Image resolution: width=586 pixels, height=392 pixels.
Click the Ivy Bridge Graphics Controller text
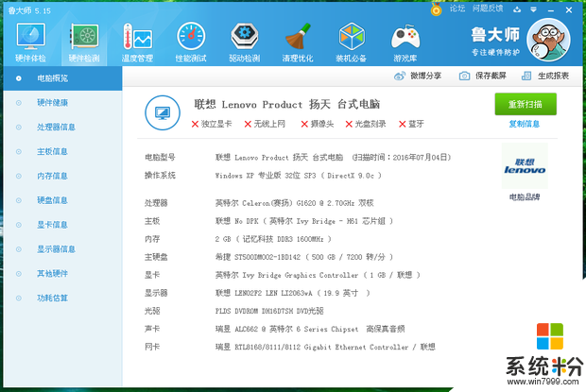click(x=318, y=275)
